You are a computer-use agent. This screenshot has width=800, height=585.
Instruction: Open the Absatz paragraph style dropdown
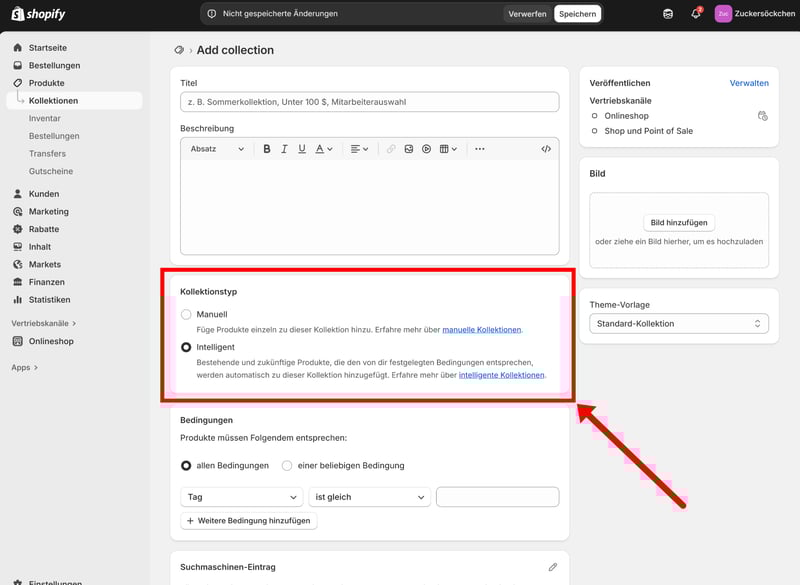pyautogui.click(x=217, y=149)
